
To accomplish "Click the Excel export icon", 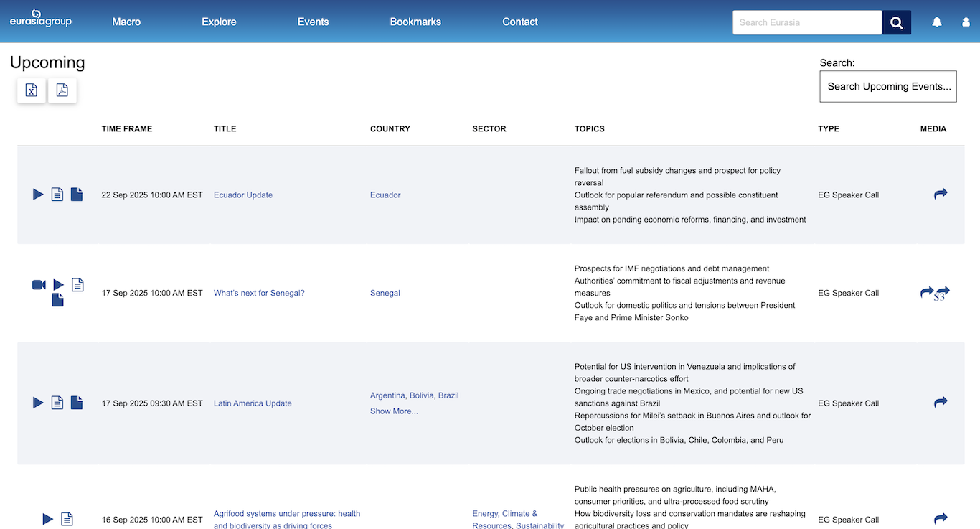I will tap(32, 90).
